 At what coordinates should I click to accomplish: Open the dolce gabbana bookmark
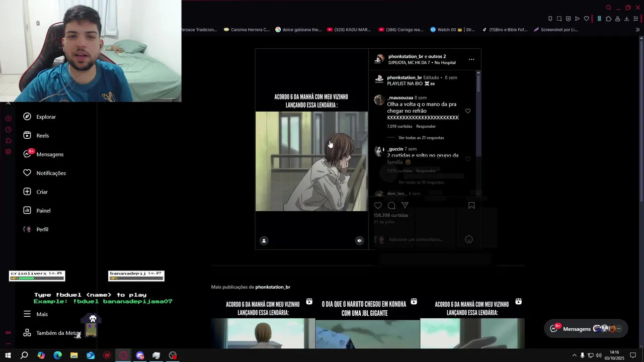point(298,30)
